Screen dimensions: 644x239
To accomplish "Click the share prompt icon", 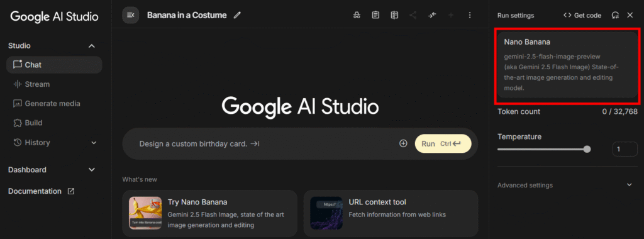I will point(413,15).
